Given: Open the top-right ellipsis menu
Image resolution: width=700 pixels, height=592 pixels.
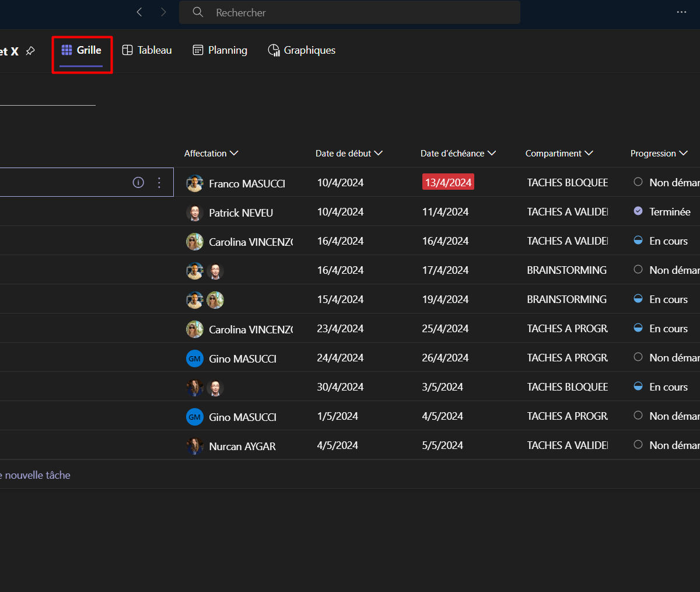Looking at the screenshot, I should click(x=681, y=12).
